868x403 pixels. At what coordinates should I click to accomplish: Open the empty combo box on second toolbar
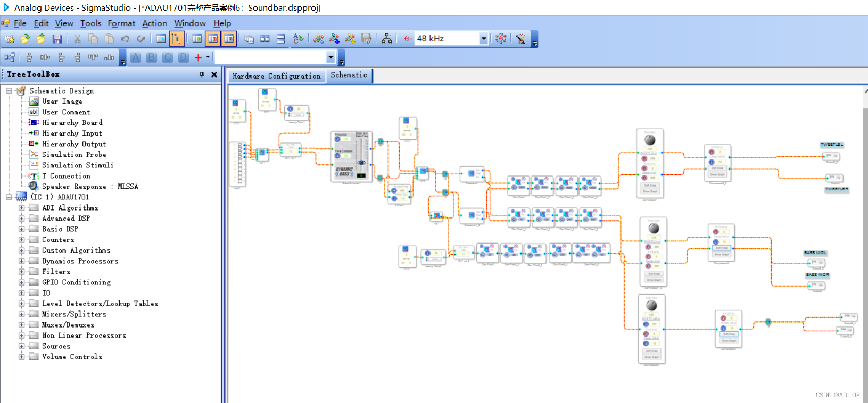[330, 57]
